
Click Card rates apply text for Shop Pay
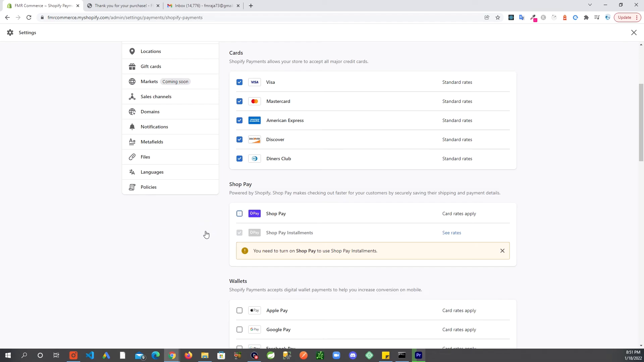point(459,214)
